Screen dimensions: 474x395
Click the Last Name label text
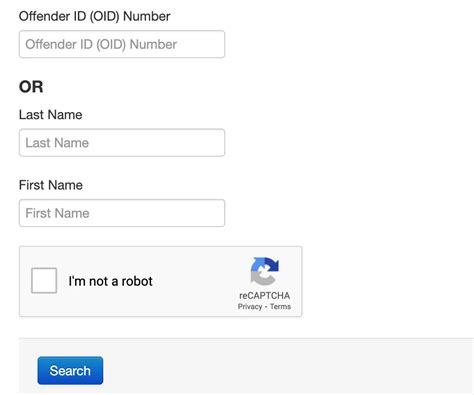tap(50, 115)
